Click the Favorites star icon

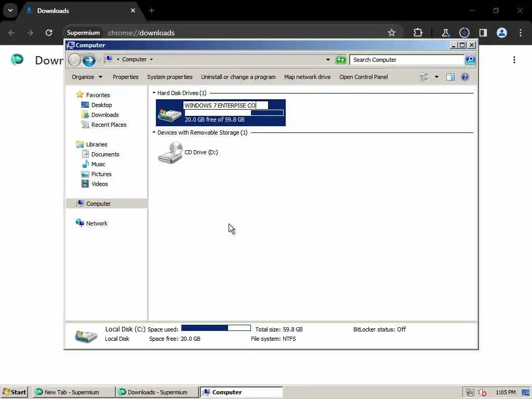79,95
